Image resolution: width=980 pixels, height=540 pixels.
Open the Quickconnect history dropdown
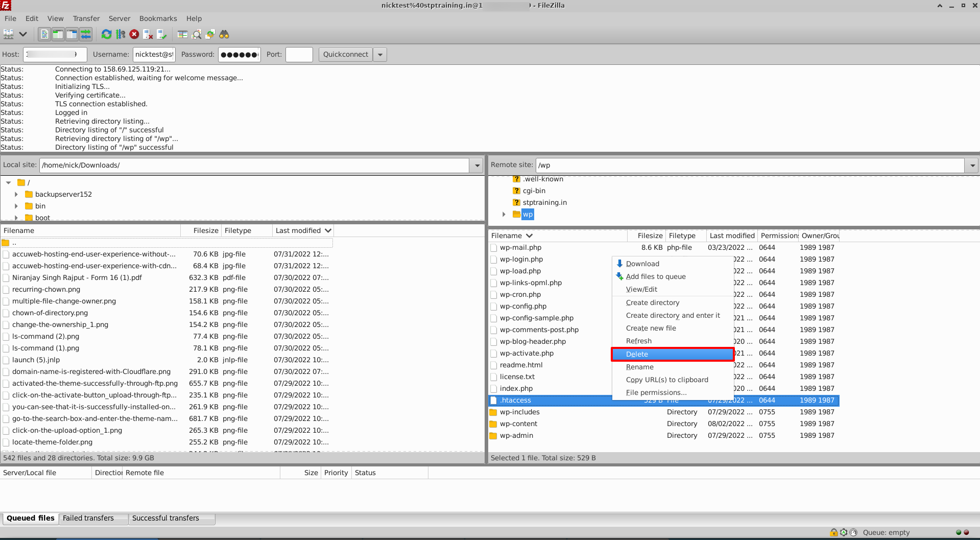[x=380, y=55]
